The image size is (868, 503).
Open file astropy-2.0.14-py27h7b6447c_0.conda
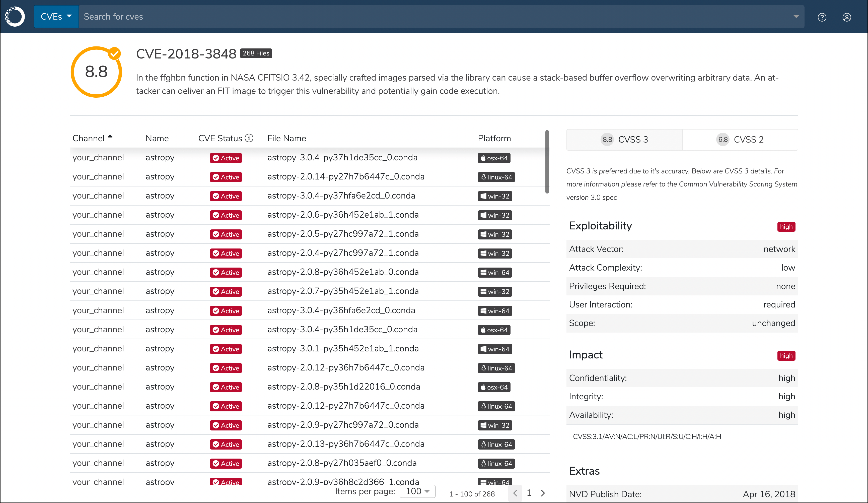346,176
